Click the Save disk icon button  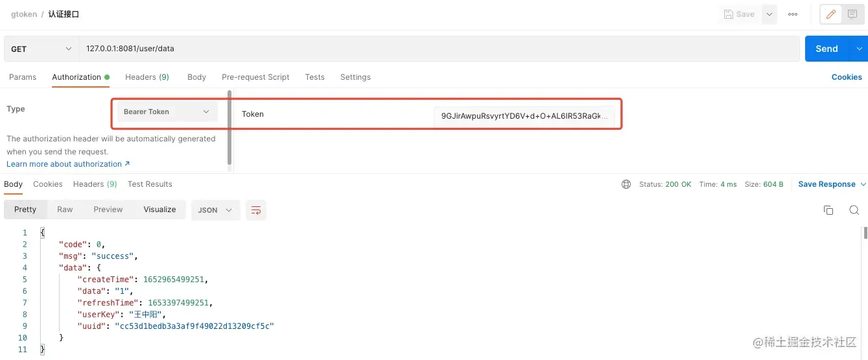[x=740, y=14]
